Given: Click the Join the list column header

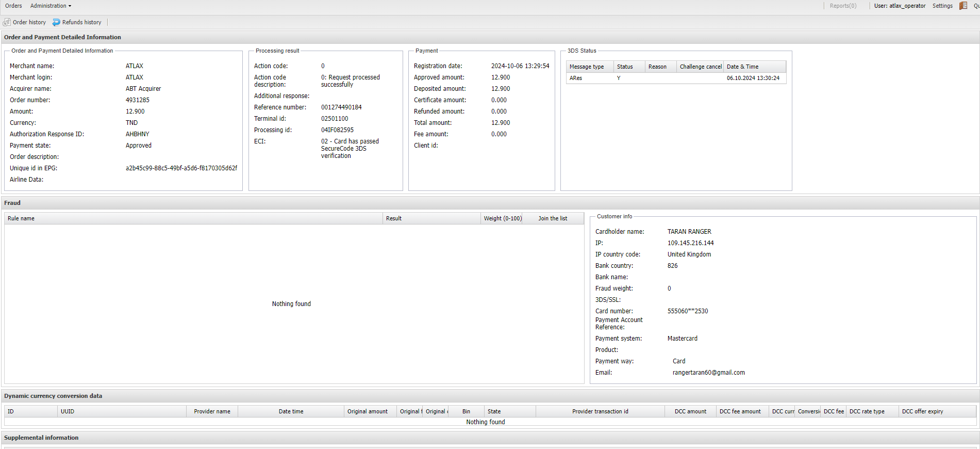Looking at the screenshot, I should [553, 218].
